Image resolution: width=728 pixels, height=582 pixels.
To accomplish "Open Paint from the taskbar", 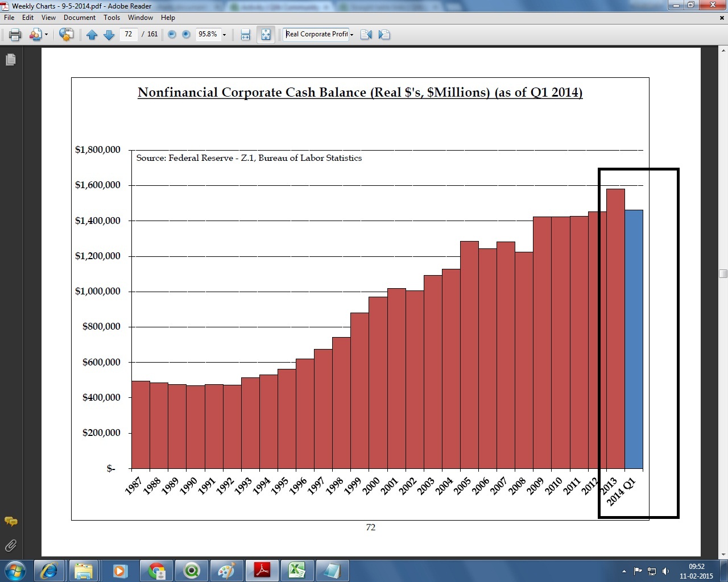I will (226, 571).
